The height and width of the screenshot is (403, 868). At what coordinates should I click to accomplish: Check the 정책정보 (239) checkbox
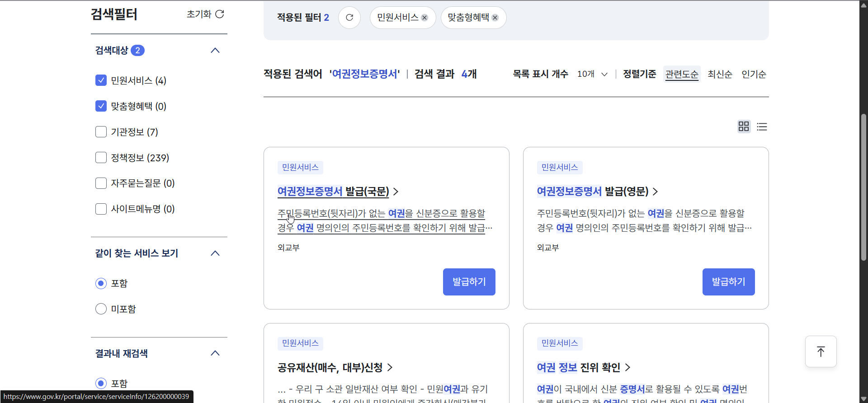[x=101, y=158]
